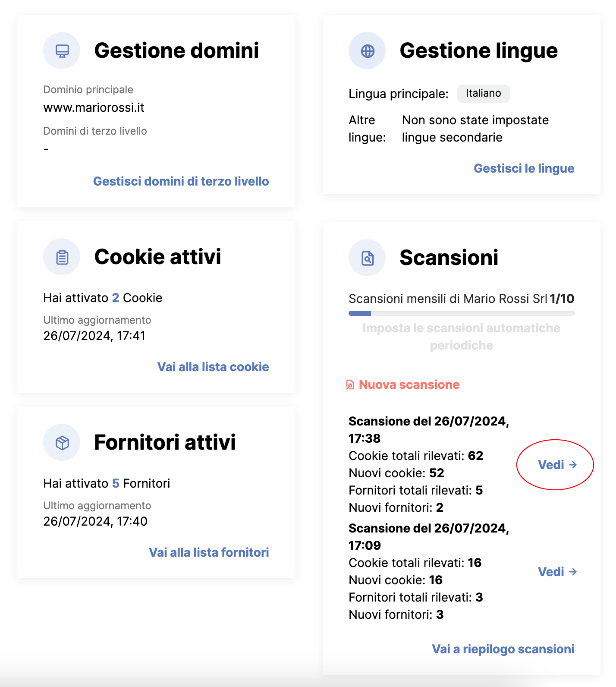The width and height of the screenshot is (616, 687).
Task: Click the monitor icon beside Gestione domini
Action: [x=62, y=51]
